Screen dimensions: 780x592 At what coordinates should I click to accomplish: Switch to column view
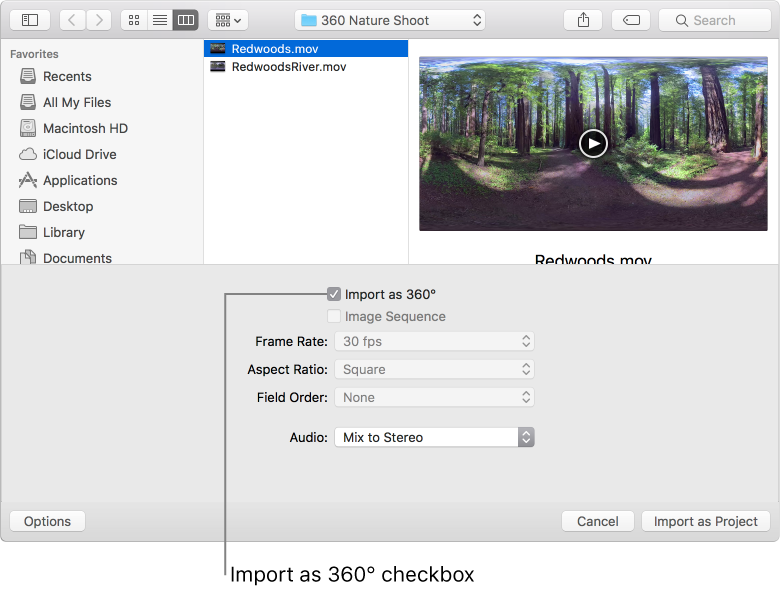pos(186,20)
